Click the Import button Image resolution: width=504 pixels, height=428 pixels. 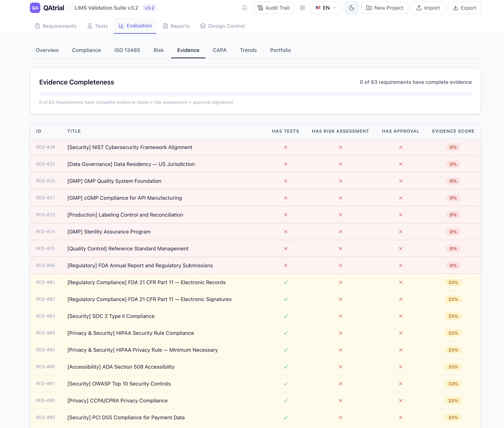click(x=428, y=8)
